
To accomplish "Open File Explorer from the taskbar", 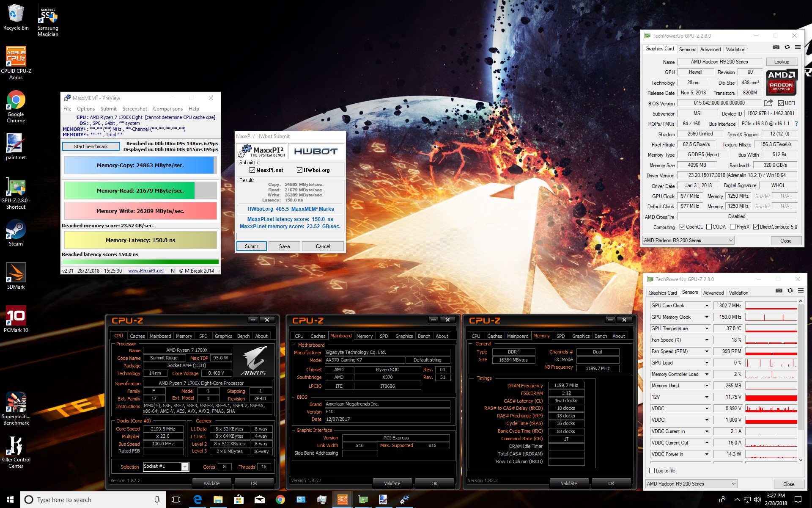I will click(218, 500).
